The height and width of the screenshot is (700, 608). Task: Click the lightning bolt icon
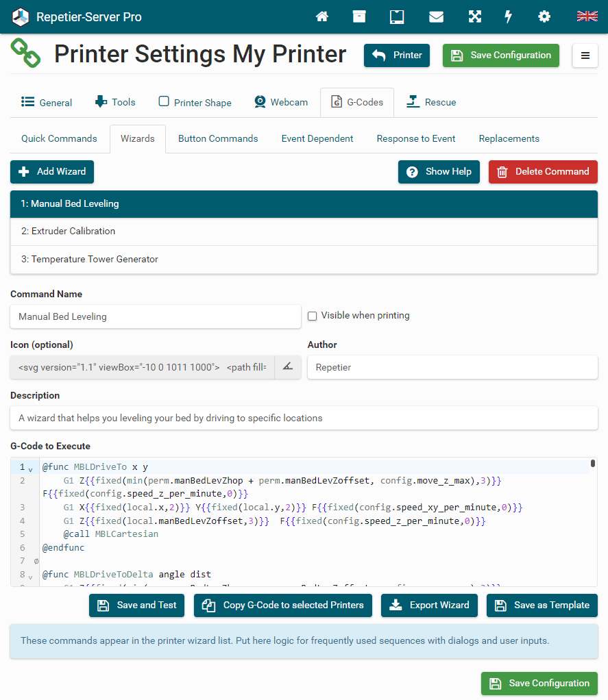[508, 17]
